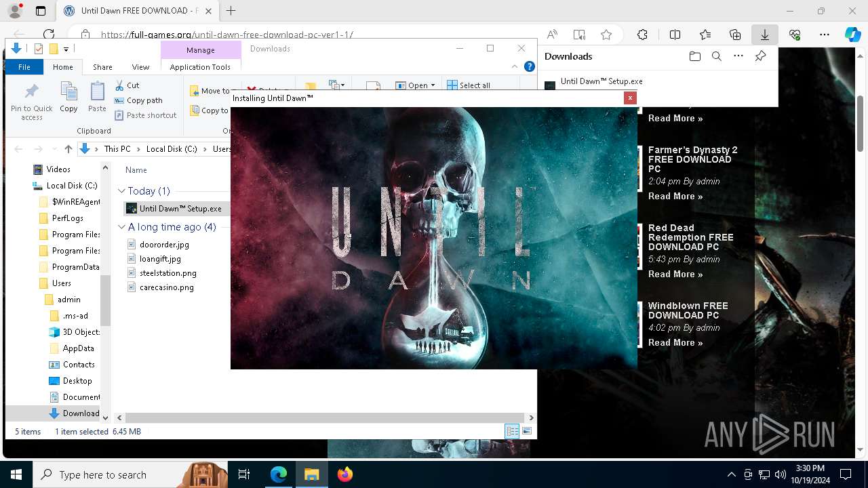Open Windblown FREE DOWNLOAD PC link
This screenshot has height=488, width=868.
coord(688,310)
